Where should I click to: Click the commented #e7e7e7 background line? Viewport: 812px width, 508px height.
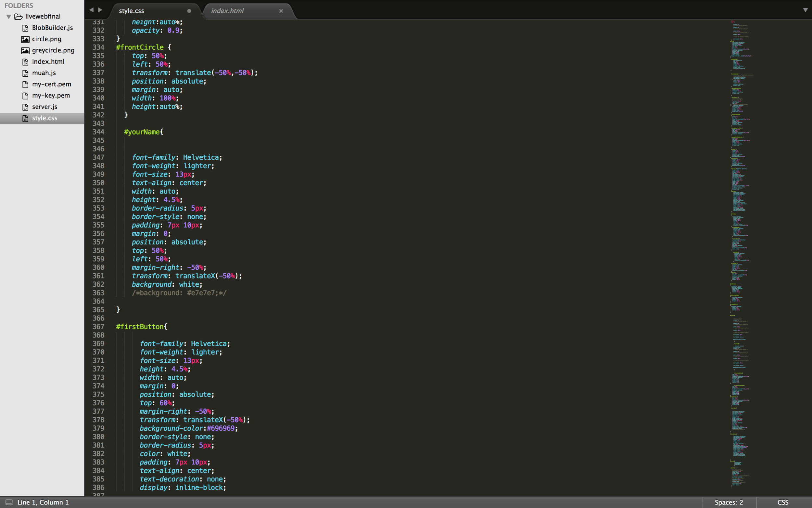pos(179,293)
